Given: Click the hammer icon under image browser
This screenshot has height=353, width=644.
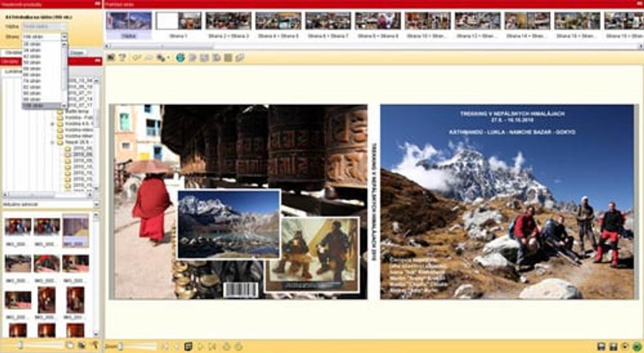Looking at the screenshot, I should (95, 345).
